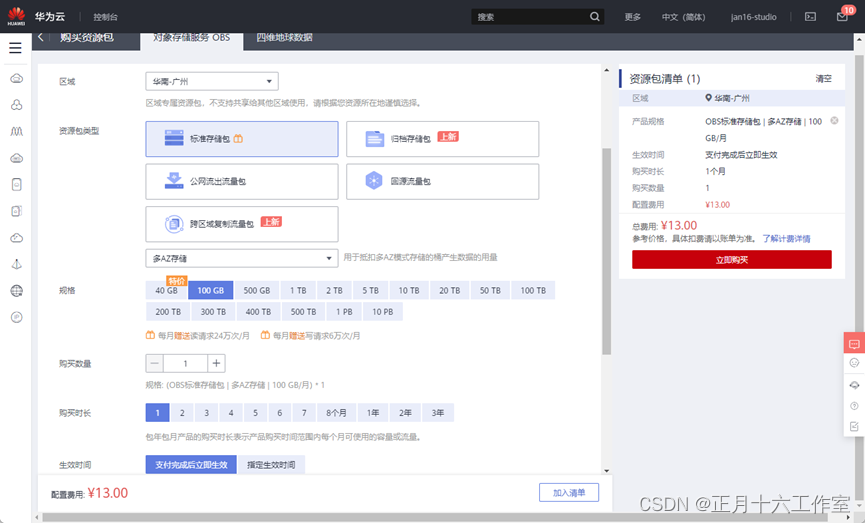Click the smiley face feedback icon

coord(854,363)
